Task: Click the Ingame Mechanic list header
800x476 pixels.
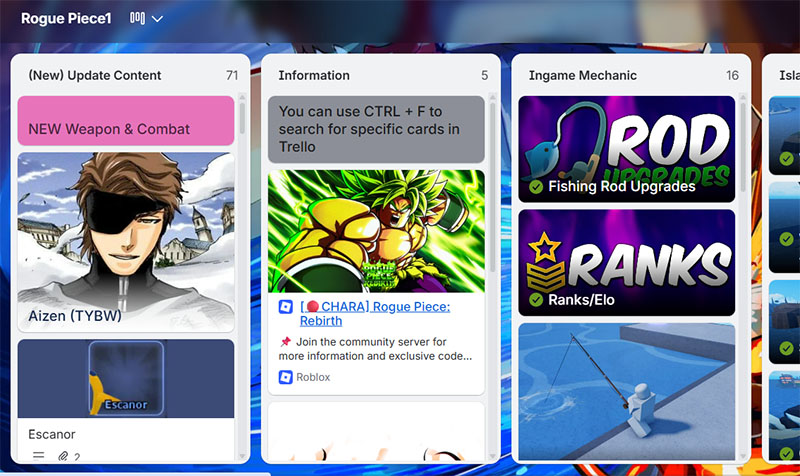Action: click(x=583, y=75)
